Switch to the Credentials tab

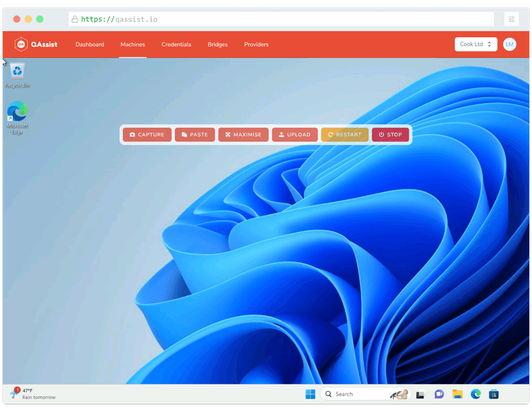[x=176, y=44]
